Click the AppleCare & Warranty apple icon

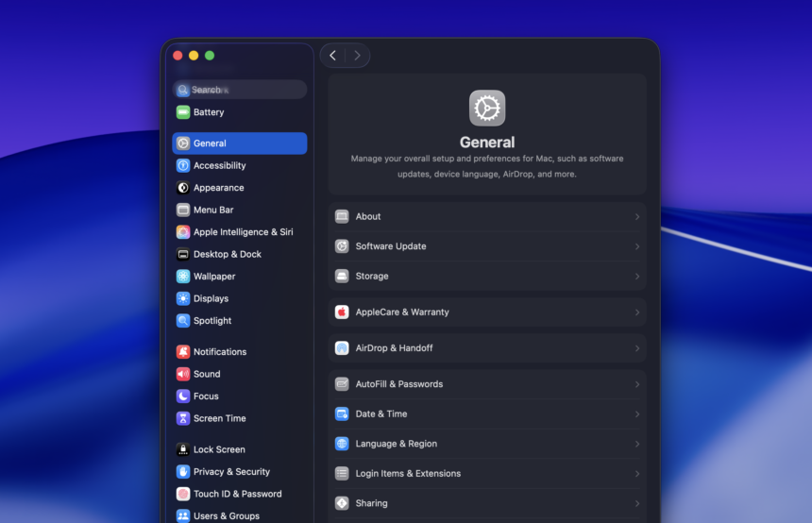[342, 312]
